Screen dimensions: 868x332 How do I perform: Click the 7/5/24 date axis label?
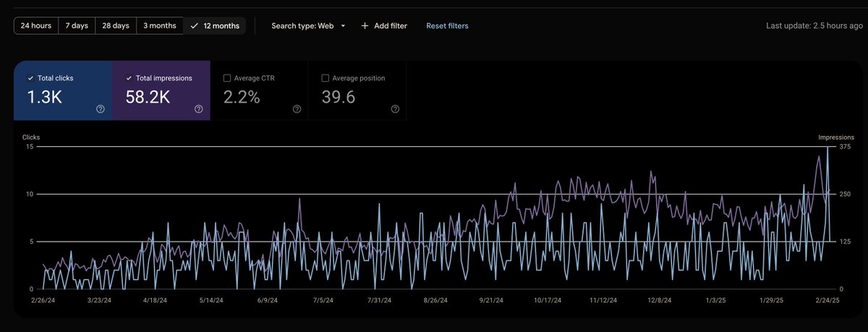click(322, 300)
